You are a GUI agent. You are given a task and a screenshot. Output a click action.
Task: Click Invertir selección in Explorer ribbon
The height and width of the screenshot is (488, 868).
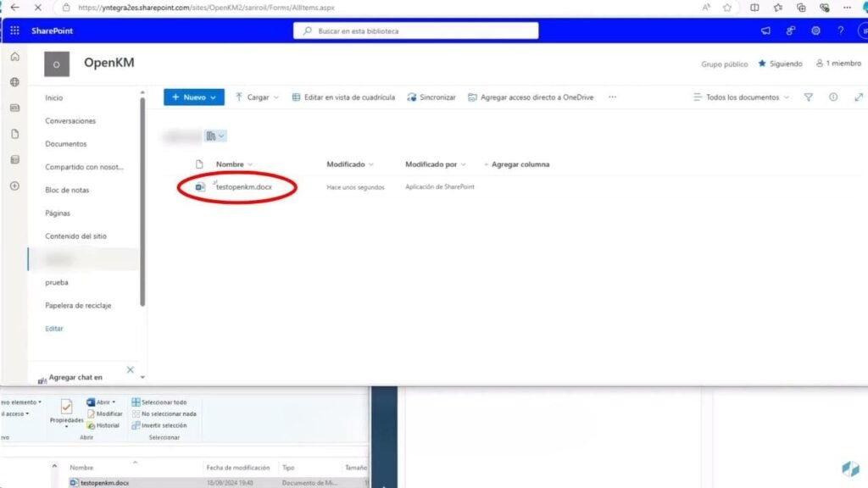coord(159,425)
